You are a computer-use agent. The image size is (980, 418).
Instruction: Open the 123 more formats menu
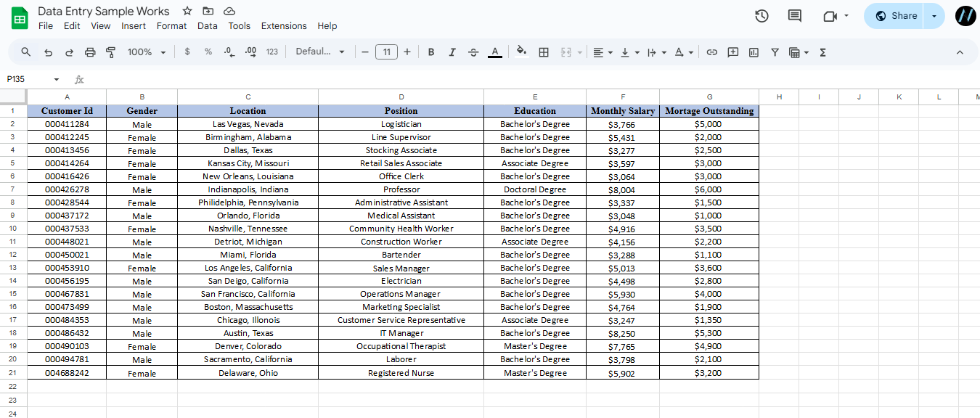coord(272,52)
